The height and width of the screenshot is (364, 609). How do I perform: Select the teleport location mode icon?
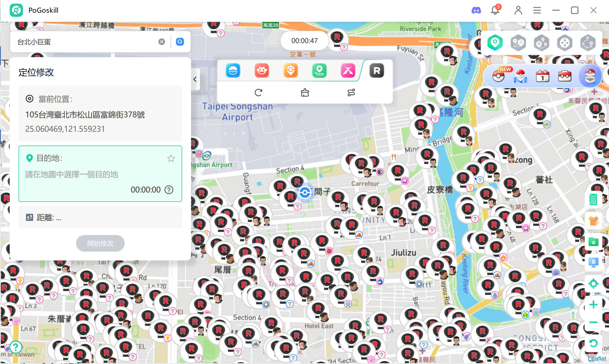tap(495, 43)
